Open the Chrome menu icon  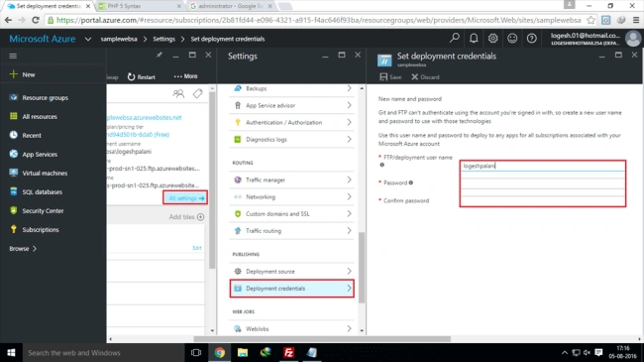point(636,20)
